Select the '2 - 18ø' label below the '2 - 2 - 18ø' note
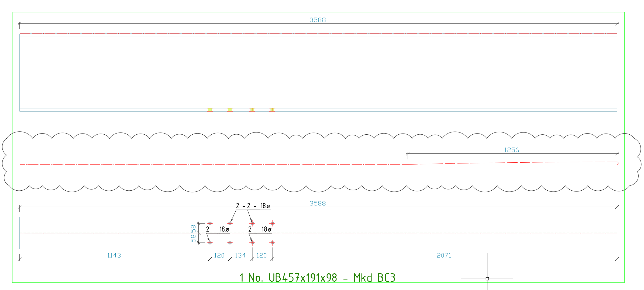 pyautogui.click(x=260, y=229)
